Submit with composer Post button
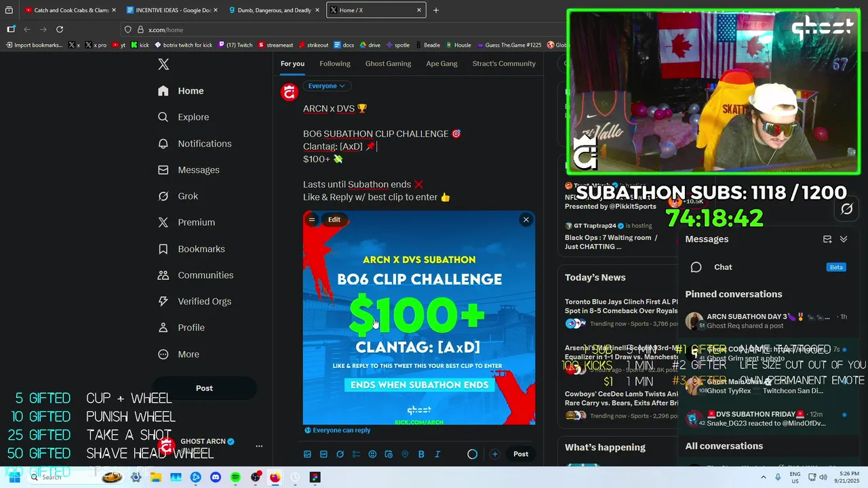The image size is (868, 488). pos(521,454)
